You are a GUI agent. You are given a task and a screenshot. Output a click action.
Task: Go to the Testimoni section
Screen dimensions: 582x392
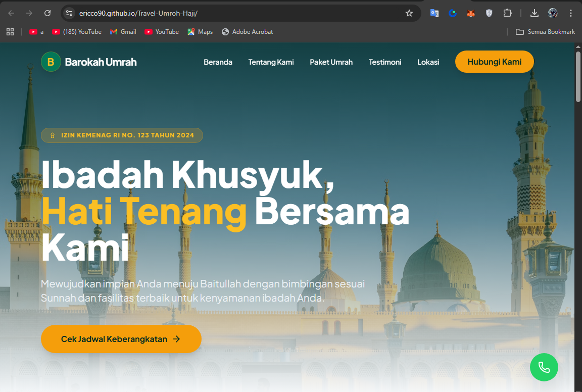pyautogui.click(x=384, y=62)
